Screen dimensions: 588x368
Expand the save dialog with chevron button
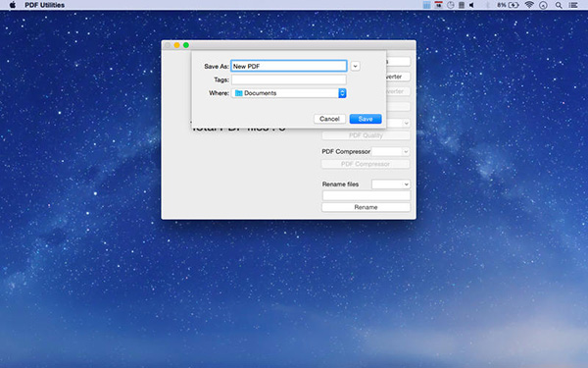pyautogui.click(x=355, y=66)
